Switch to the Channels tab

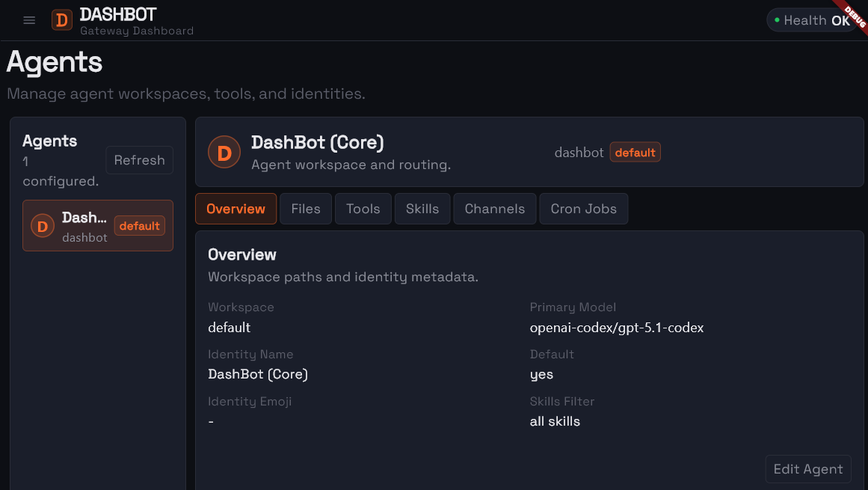[494, 209]
